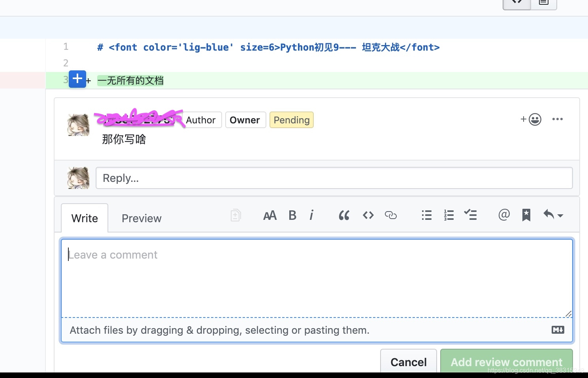Image resolution: width=588 pixels, height=378 pixels.
Task: Insert a quote block
Action: 344,215
